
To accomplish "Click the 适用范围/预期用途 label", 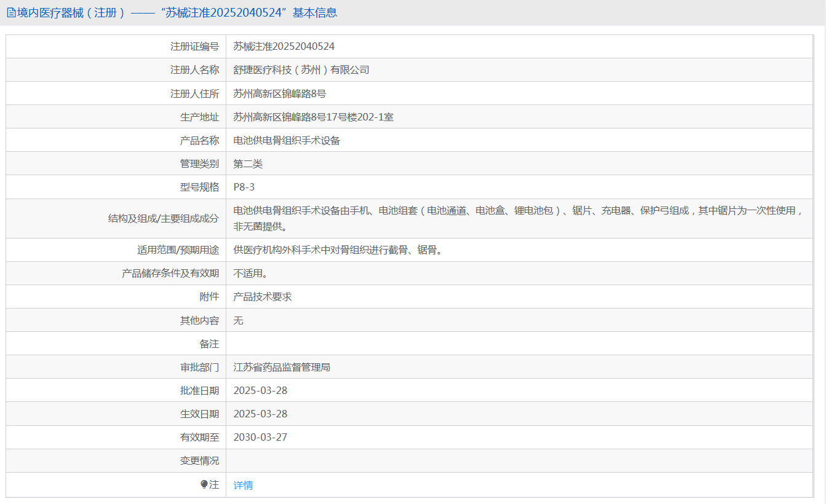I will [x=178, y=250].
